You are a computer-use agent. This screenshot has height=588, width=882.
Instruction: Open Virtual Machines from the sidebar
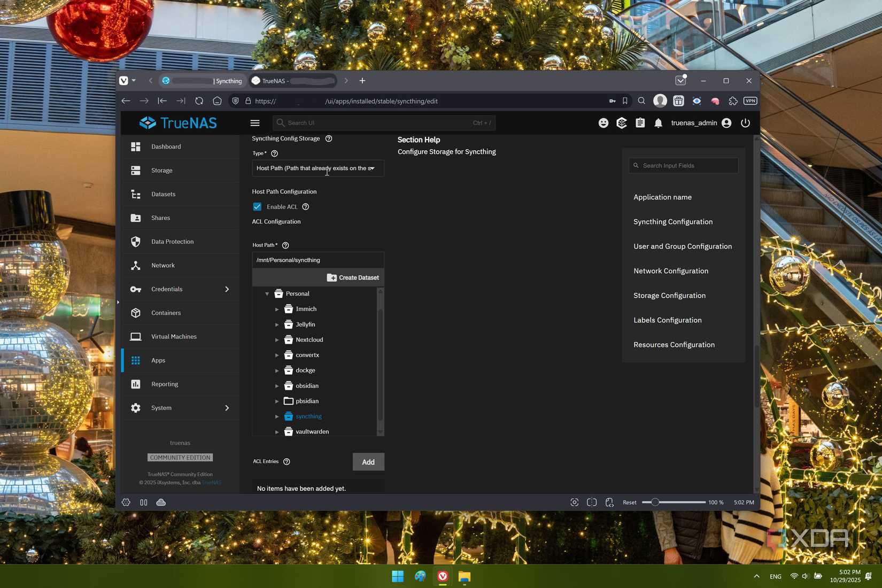coord(174,336)
